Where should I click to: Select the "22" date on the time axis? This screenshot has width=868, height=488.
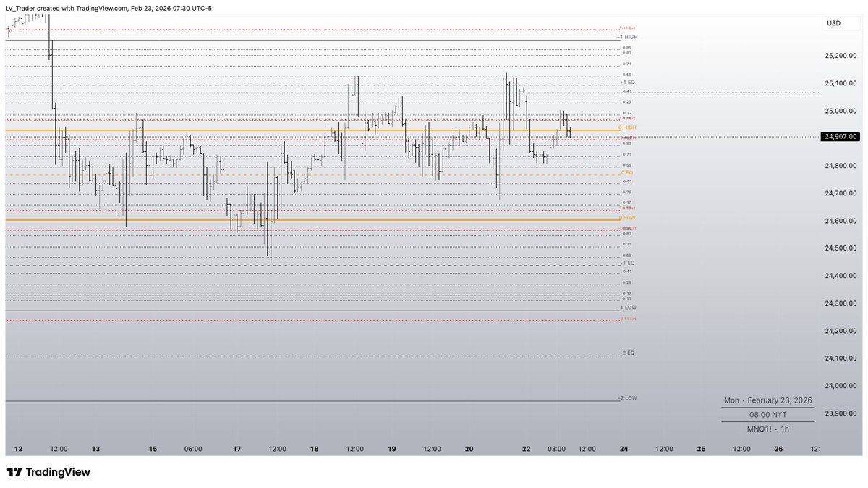527,449
